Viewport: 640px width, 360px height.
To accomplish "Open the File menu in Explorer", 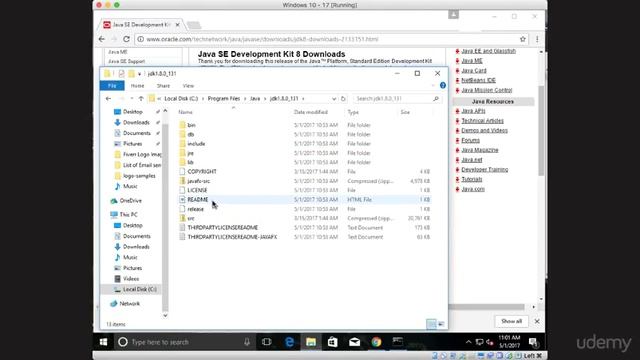I will tap(112, 86).
